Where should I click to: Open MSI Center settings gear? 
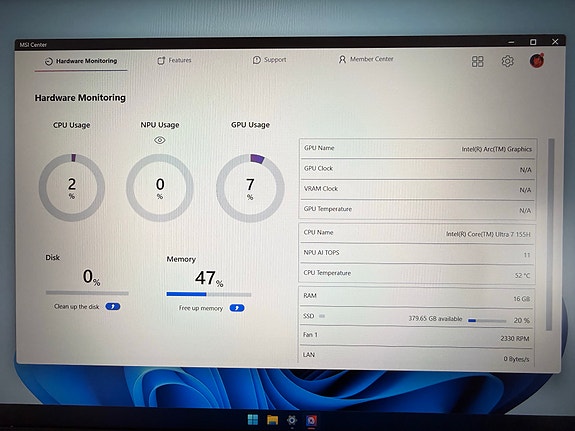(x=508, y=61)
